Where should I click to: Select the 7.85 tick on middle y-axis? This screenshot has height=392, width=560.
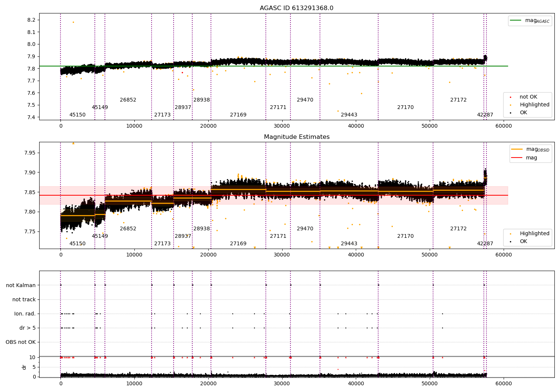(30, 193)
